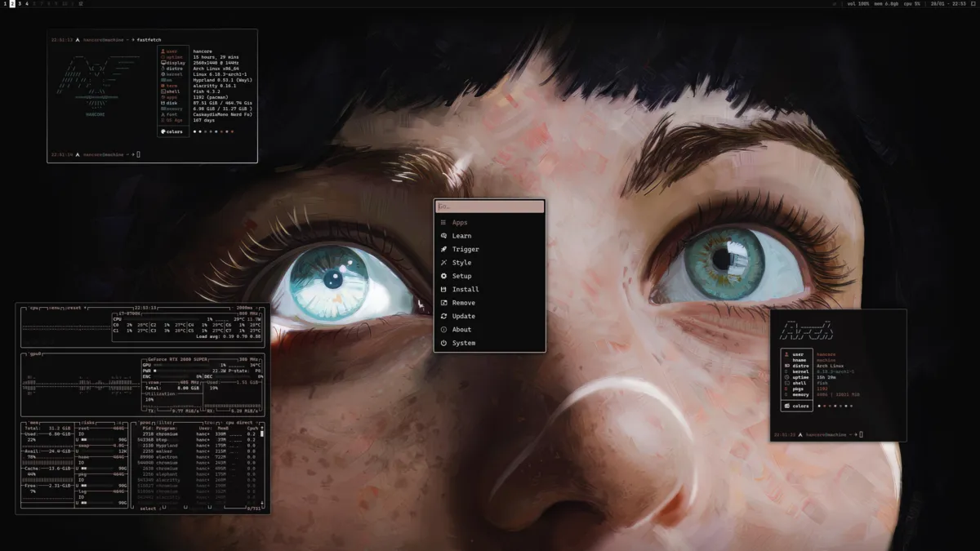Click the Style wand icon
The image size is (980, 551).
pyautogui.click(x=443, y=263)
